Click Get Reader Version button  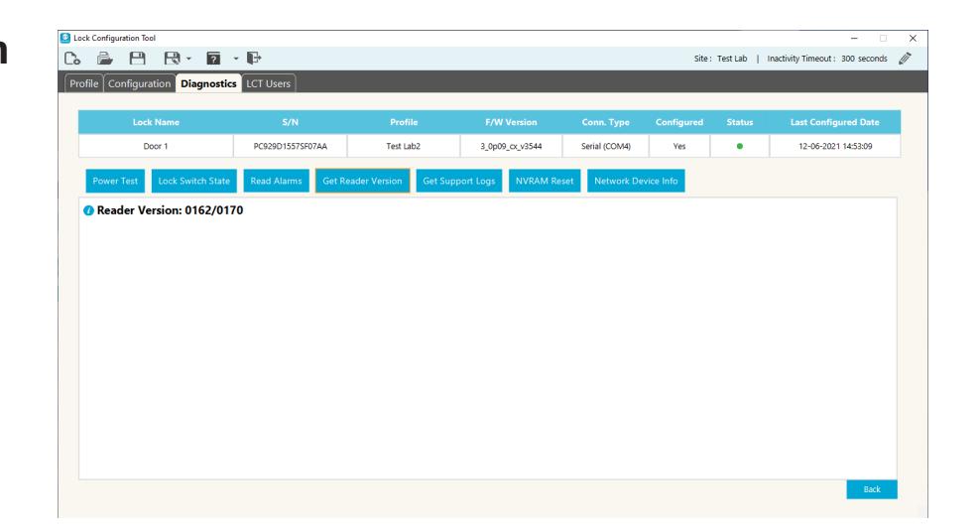pyautogui.click(x=362, y=181)
